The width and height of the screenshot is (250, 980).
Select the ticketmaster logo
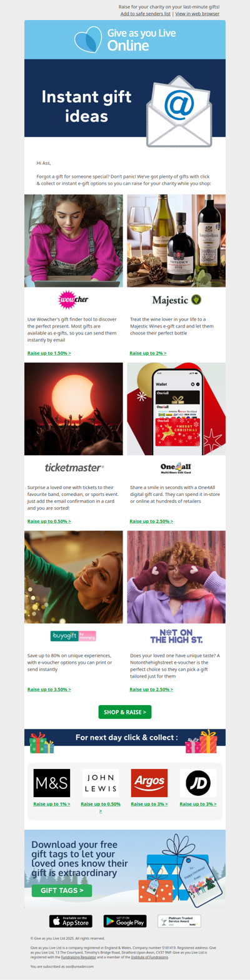click(74, 467)
